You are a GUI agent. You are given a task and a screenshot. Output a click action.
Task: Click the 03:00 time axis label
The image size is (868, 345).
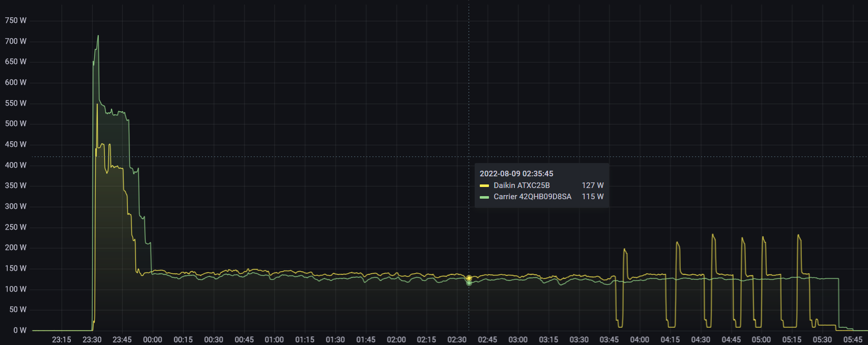pyautogui.click(x=518, y=339)
